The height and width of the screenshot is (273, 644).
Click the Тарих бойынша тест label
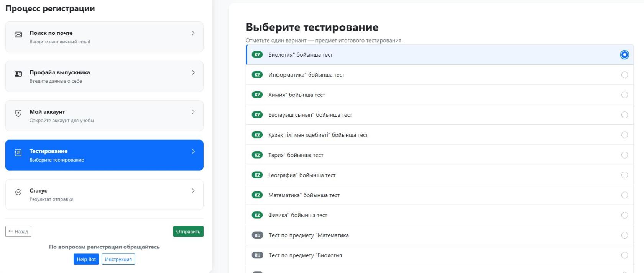point(296,155)
